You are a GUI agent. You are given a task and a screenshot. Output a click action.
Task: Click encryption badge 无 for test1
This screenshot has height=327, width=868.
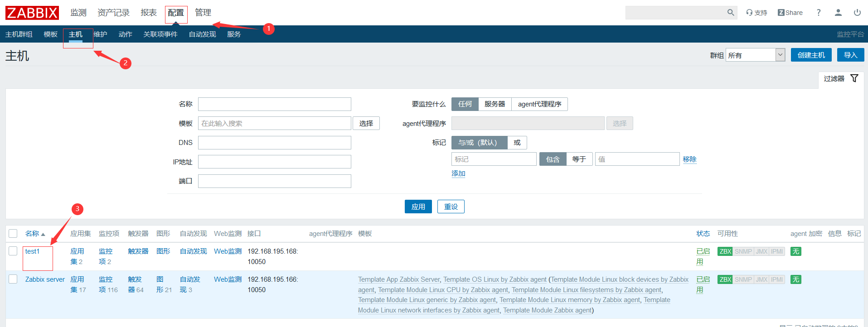coord(796,251)
